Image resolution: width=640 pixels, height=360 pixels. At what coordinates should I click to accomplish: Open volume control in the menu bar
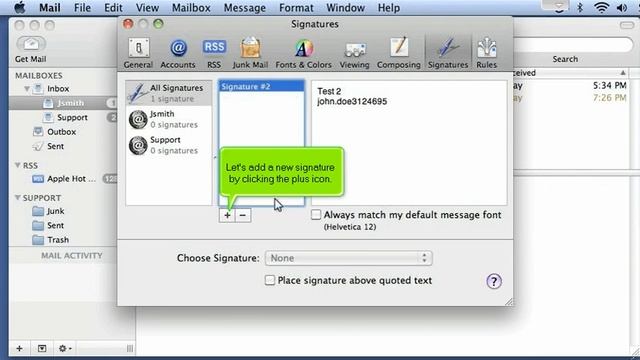[x=622, y=7]
